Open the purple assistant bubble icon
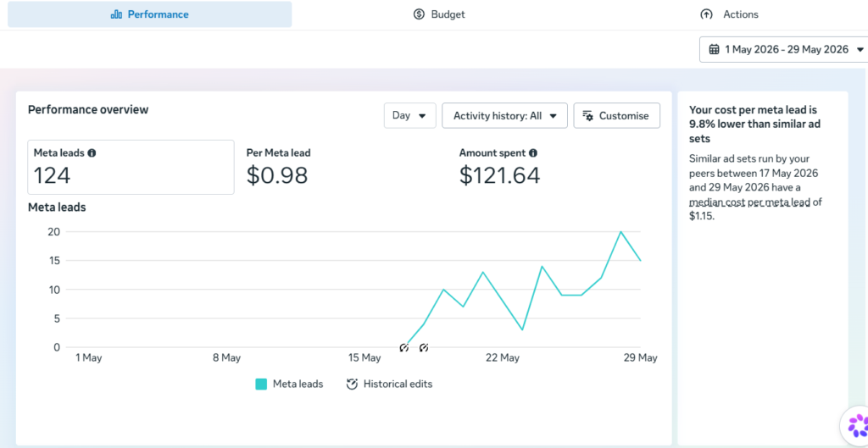 tap(856, 426)
